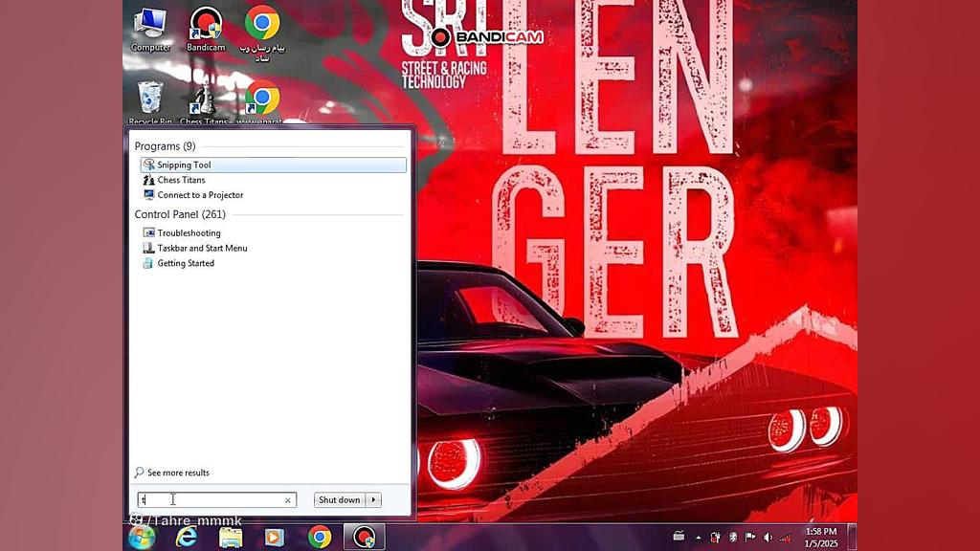This screenshot has width=980, height=551.
Task: Select the Computer desktop icon
Action: [150, 30]
